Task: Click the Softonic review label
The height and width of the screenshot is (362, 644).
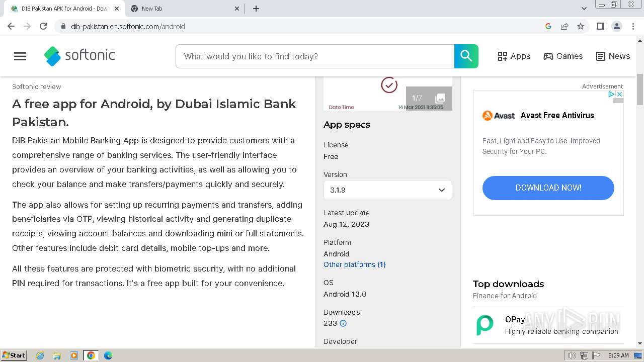Action: [x=37, y=86]
